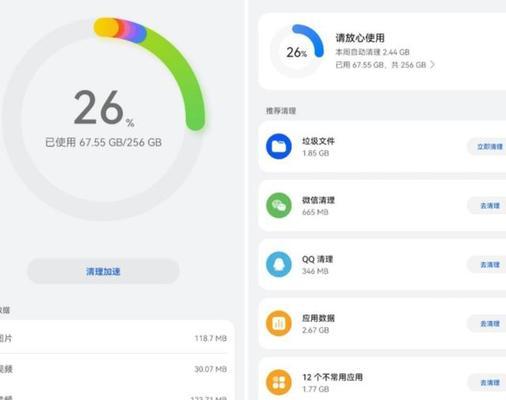Tap the yellow segment of the usage ring
Screen dimensions: 506x400
pyautogui.click(x=106, y=27)
